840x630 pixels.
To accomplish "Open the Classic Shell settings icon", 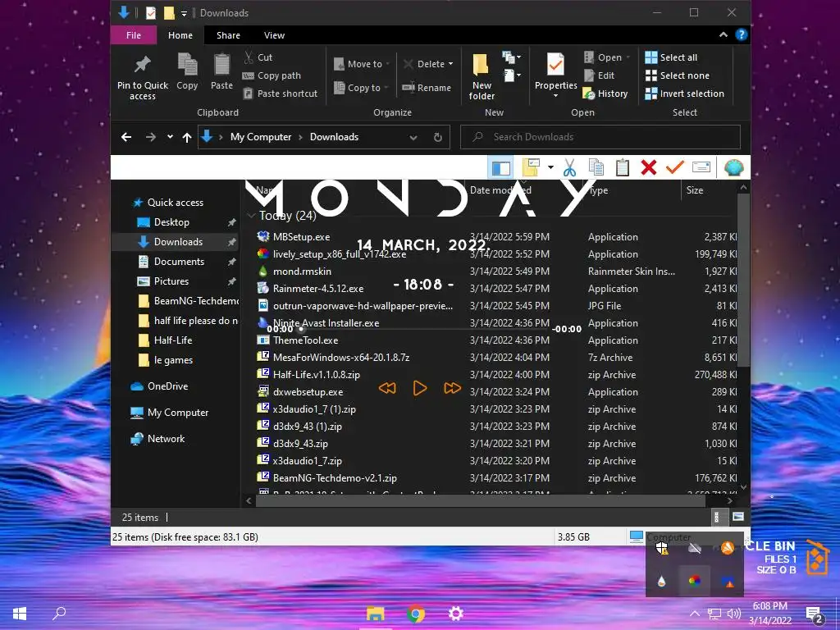I will click(x=733, y=167).
